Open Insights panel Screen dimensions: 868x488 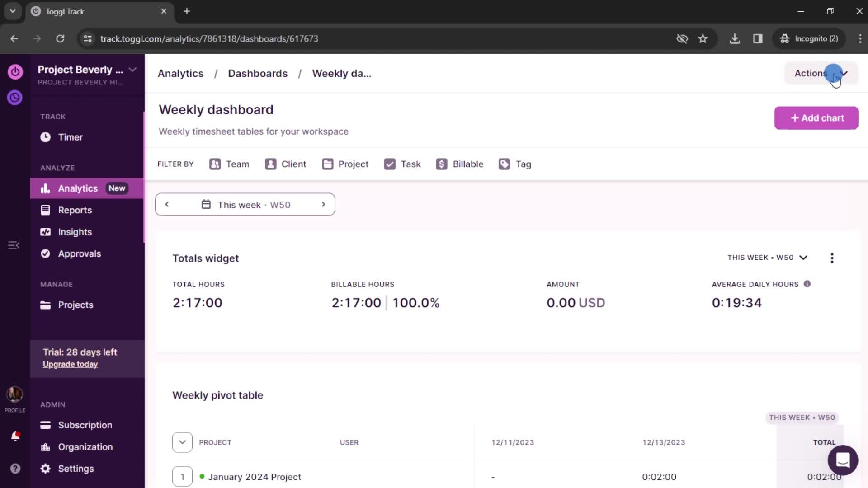[x=75, y=232]
